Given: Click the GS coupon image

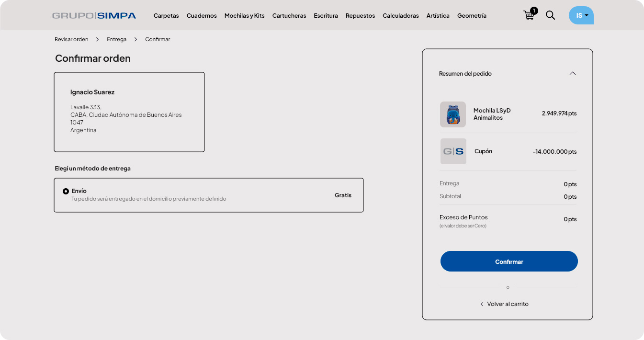Looking at the screenshot, I should click(453, 151).
